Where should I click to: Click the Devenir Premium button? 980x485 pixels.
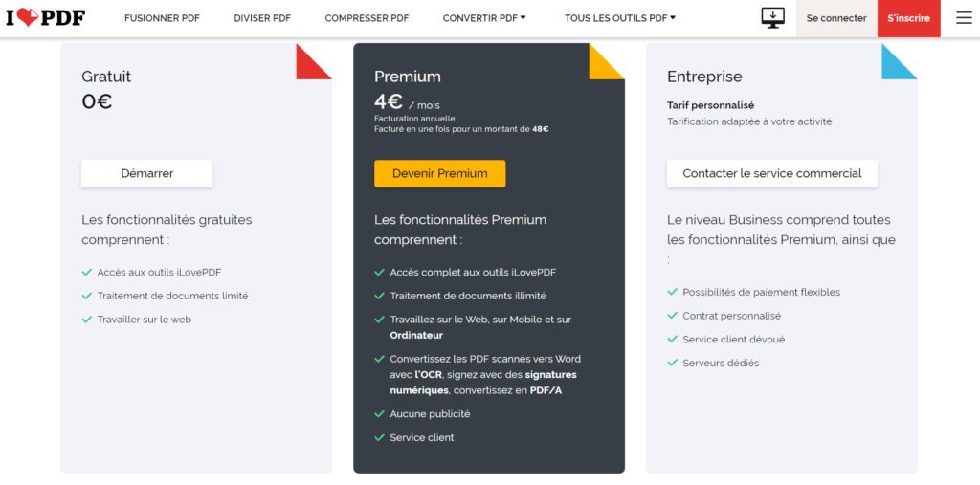[x=440, y=174]
